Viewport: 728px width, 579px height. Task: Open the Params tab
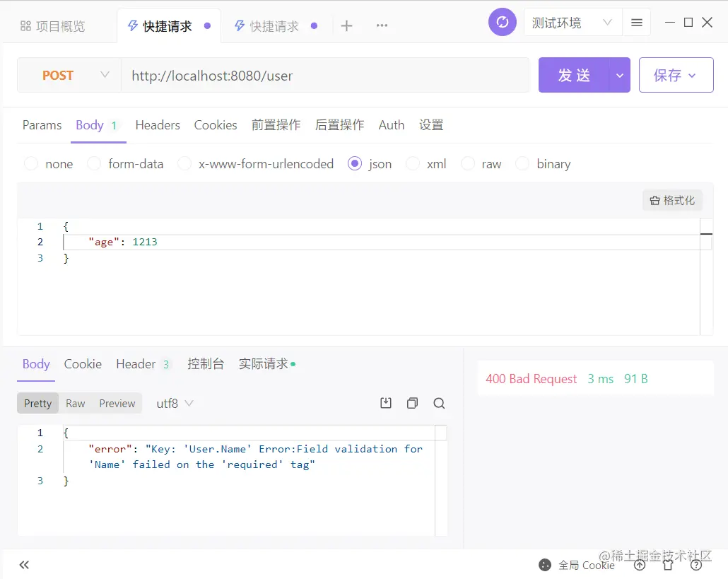[x=42, y=125]
